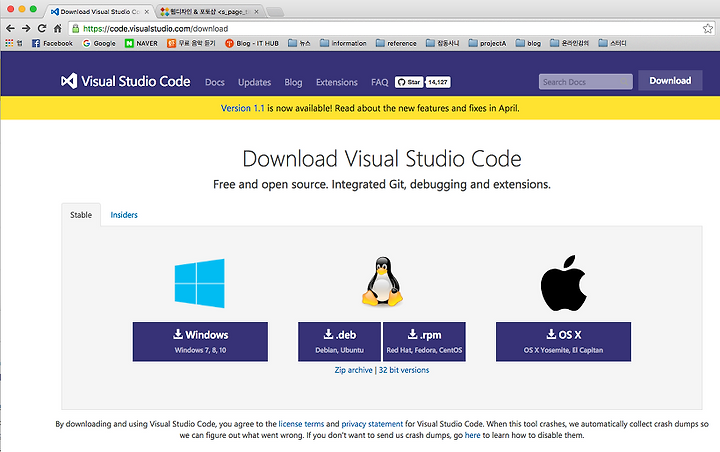The width and height of the screenshot is (720, 452).
Task: Bookmark this page with the star icon
Action: tap(708, 28)
